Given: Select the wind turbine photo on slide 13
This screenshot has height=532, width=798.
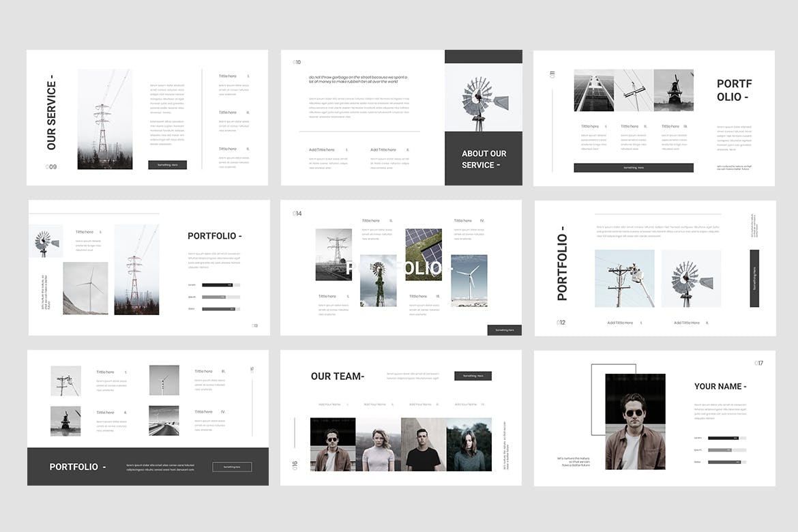Looking at the screenshot, I should (x=85, y=288).
